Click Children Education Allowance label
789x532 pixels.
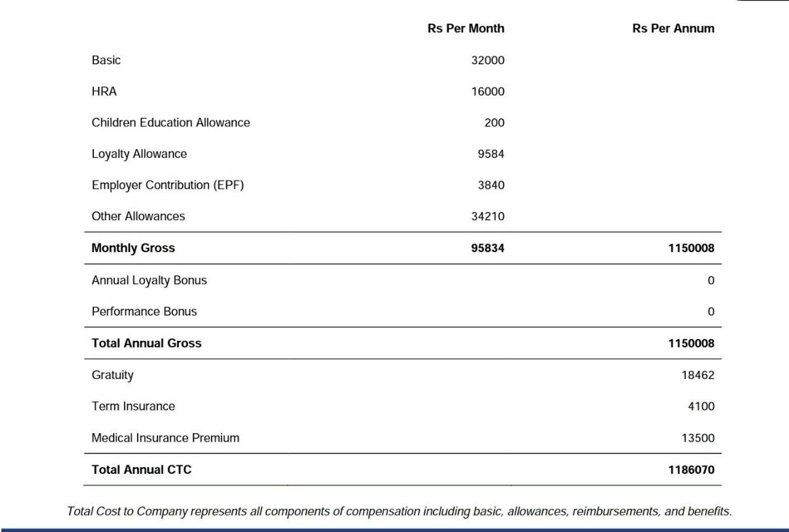point(171,122)
